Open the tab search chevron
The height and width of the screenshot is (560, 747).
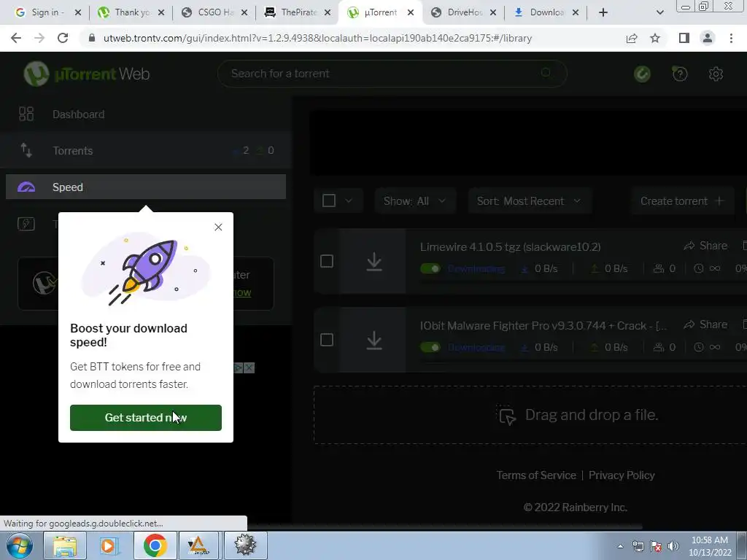[x=659, y=12]
